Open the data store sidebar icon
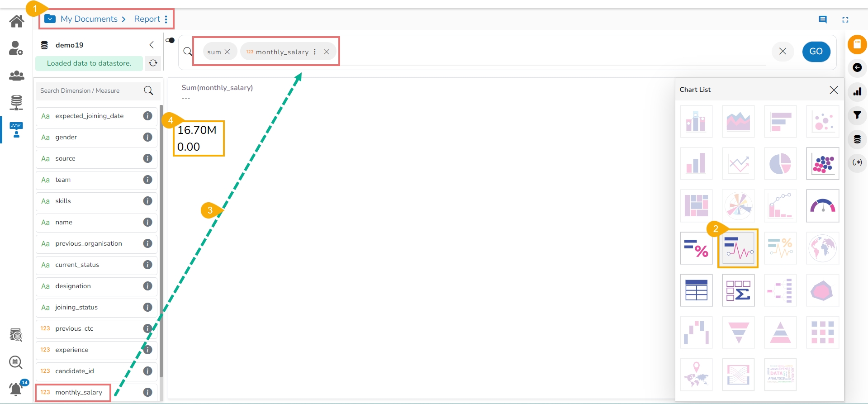Image resolution: width=868 pixels, height=404 pixels. coord(16,103)
